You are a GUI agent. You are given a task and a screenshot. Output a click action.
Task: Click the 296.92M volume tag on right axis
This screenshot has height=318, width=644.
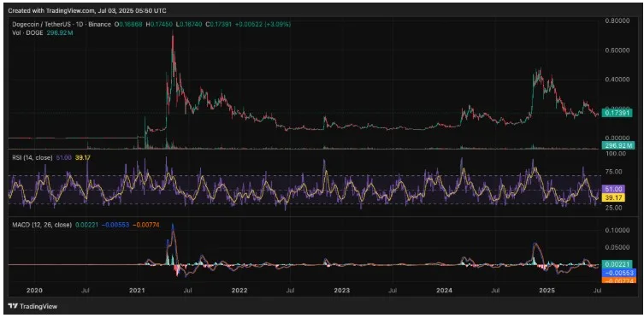tap(617, 145)
